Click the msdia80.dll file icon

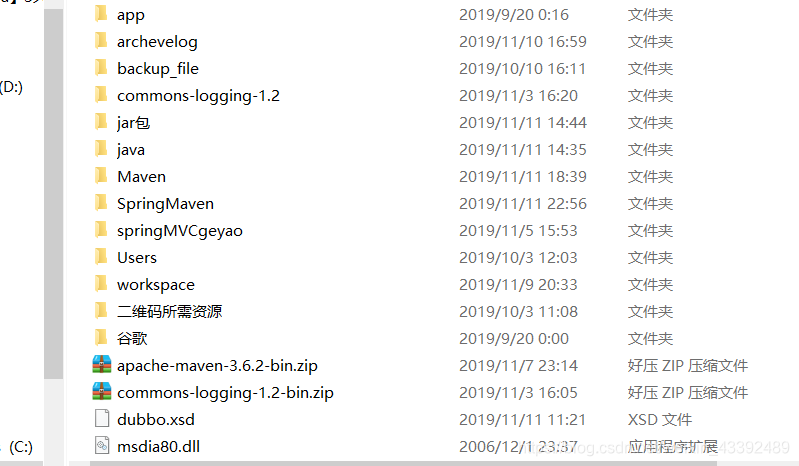tap(102, 446)
